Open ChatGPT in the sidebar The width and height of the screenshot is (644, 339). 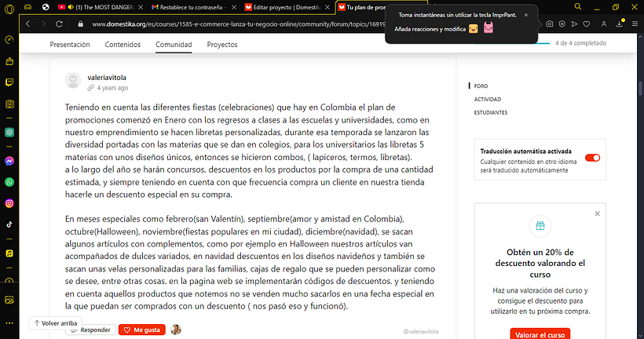tap(9, 132)
